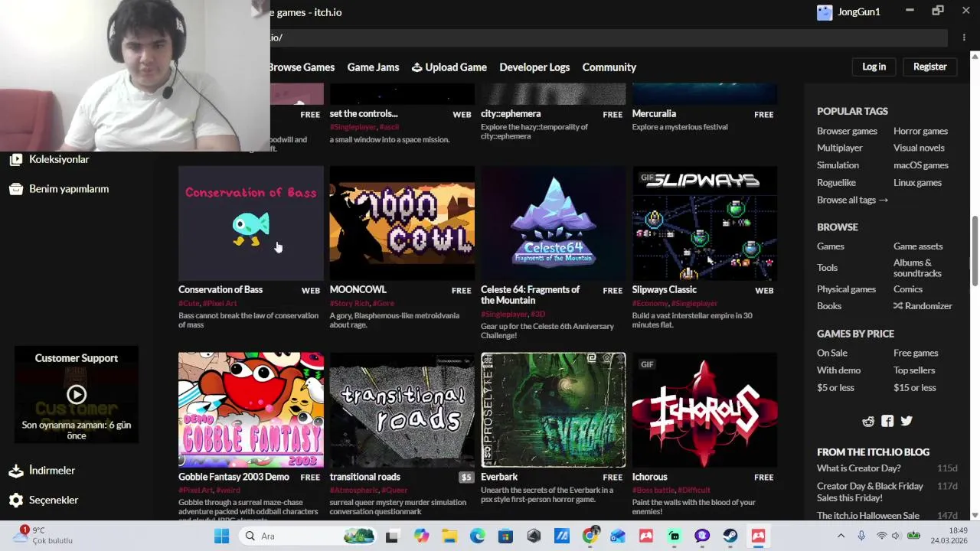Select the Visual novels tag
This screenshot has width=980, height=551.
tap(919, 148)
